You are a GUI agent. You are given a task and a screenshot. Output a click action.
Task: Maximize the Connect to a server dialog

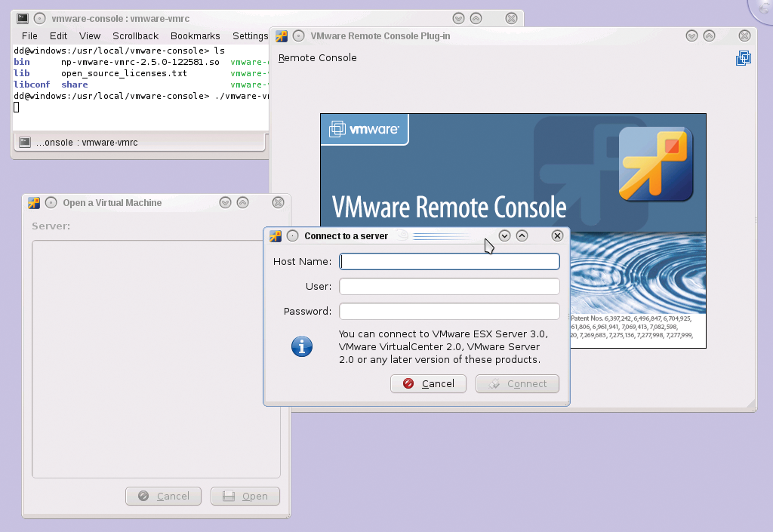(522, 236)
